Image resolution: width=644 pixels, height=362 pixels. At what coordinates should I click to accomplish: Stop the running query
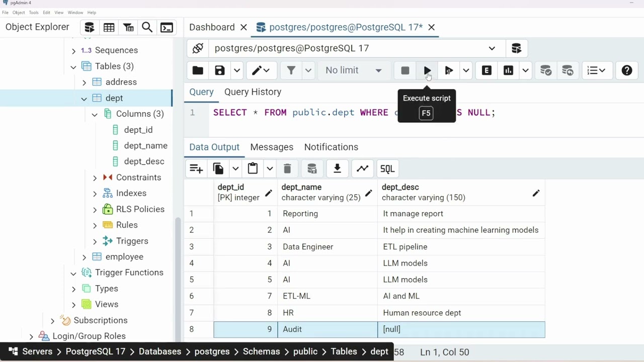(x=405, y=70)
